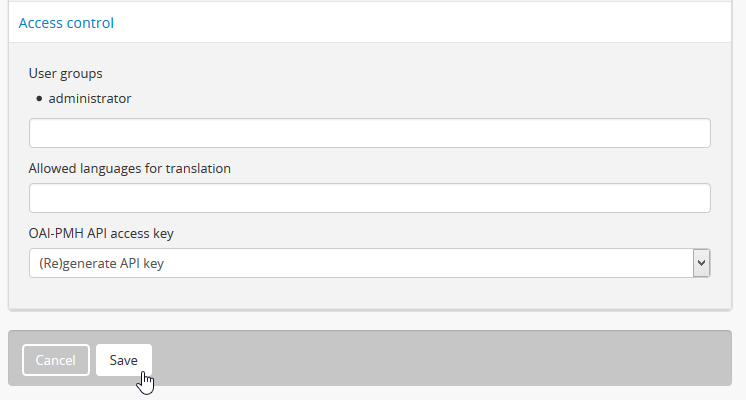The image size is (746, 400).
Task: Click the bullet next to administrator
Action: (39, 99)
